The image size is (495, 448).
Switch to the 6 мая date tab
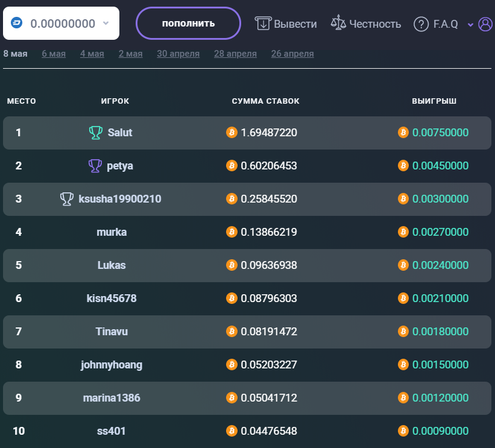[x=54, y=54]
